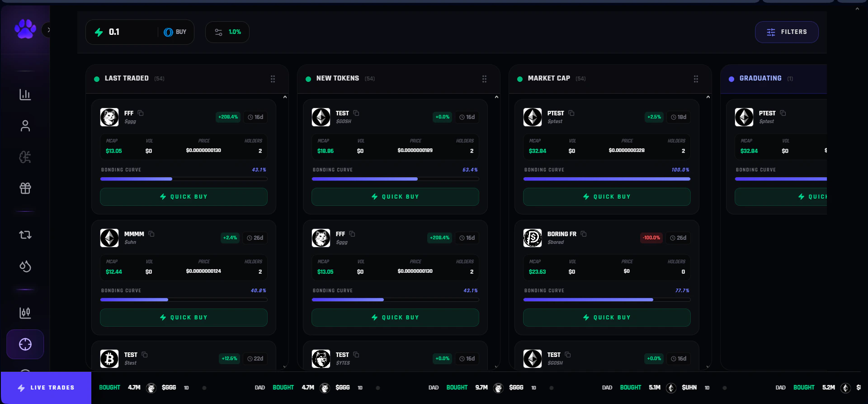Quick buy BORING FR token
868x404 pixels.
(x=607, y=318)
